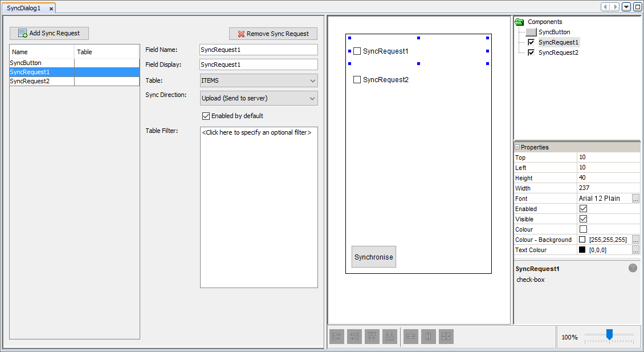Select SyncRequest2 in the Components tree
The image size is (644, 352).
[558, 52]
